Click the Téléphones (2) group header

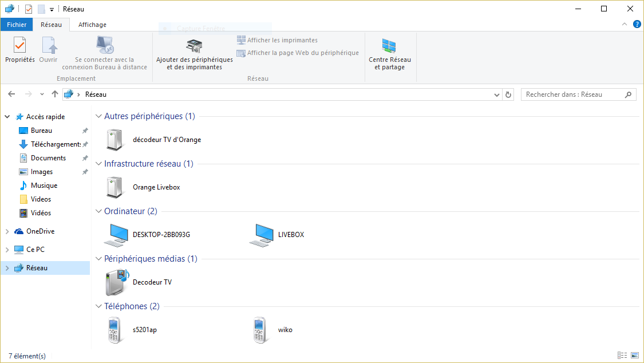(132, 306)
